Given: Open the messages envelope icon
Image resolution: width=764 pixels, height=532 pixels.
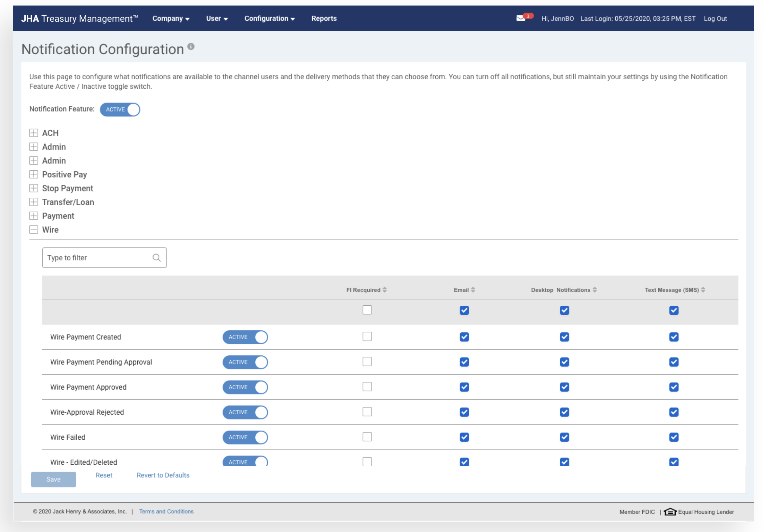Looking at the screenshot, I should [x=521, y=18].
